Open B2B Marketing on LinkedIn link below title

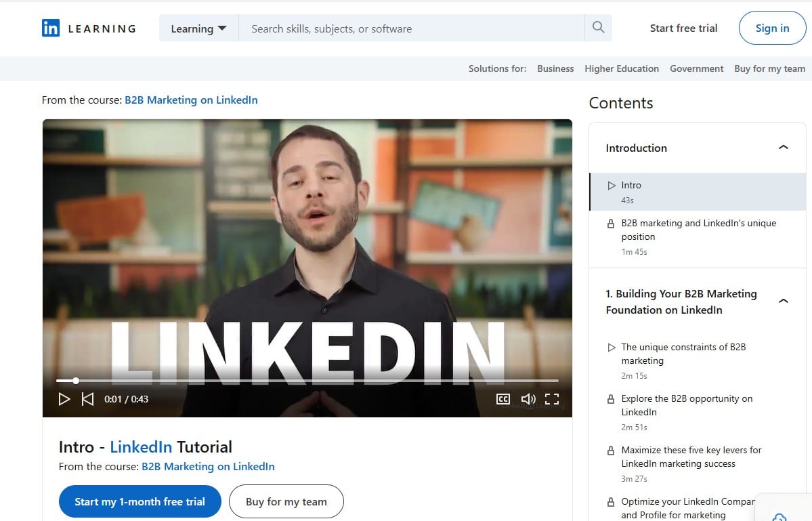[208, 467]
